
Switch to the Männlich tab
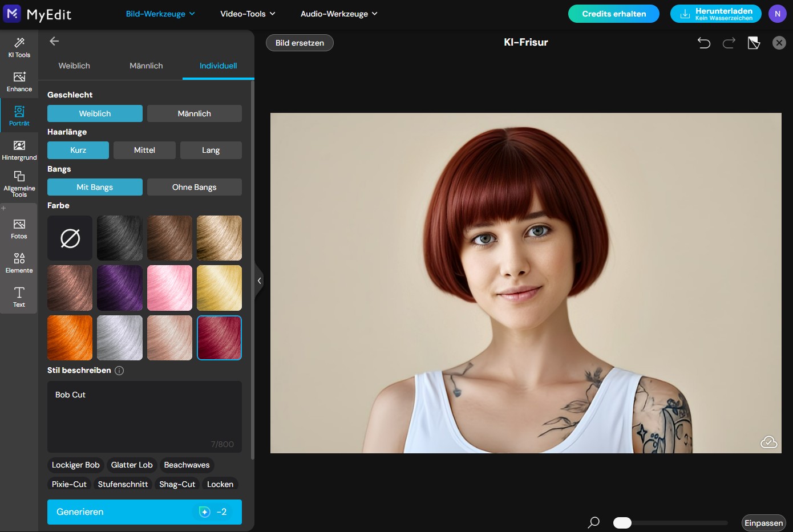tap(145, 66)
